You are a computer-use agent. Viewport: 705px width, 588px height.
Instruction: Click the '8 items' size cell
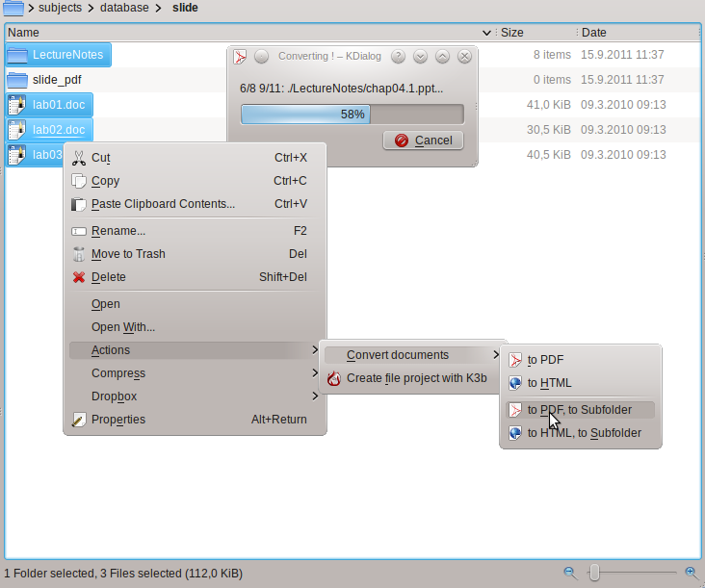(x=552, y=55)
